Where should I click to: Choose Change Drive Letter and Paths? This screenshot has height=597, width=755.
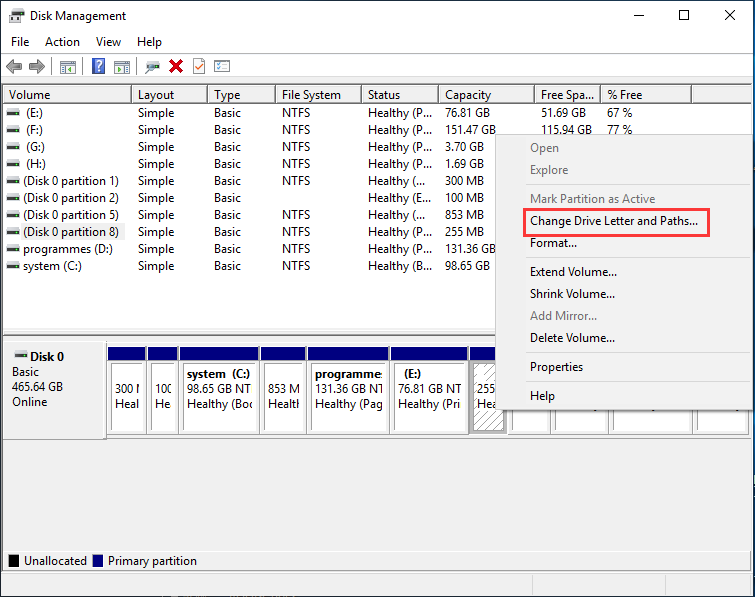coord(616,221)
